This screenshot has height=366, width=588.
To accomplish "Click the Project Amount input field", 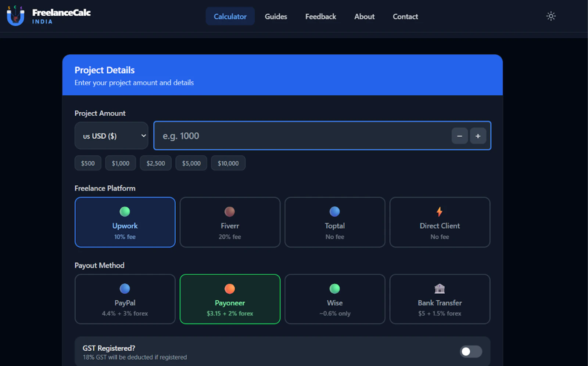I will click(322, 136).
